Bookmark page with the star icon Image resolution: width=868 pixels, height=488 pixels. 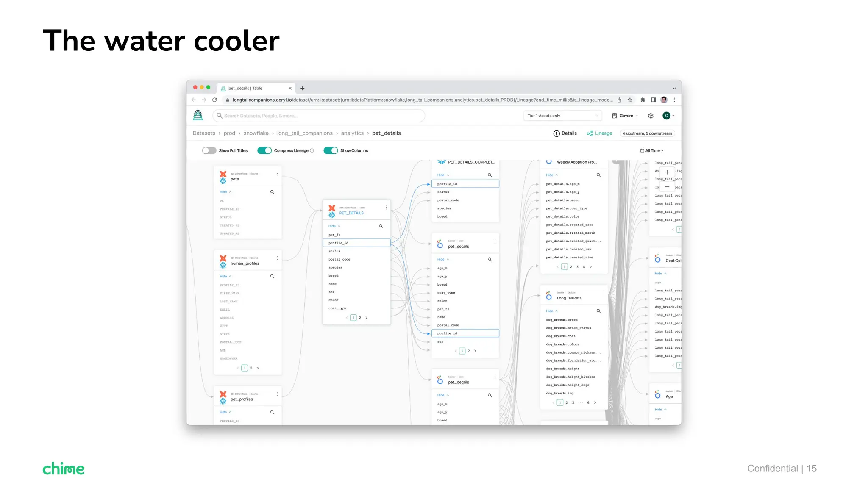coord(630,100)
